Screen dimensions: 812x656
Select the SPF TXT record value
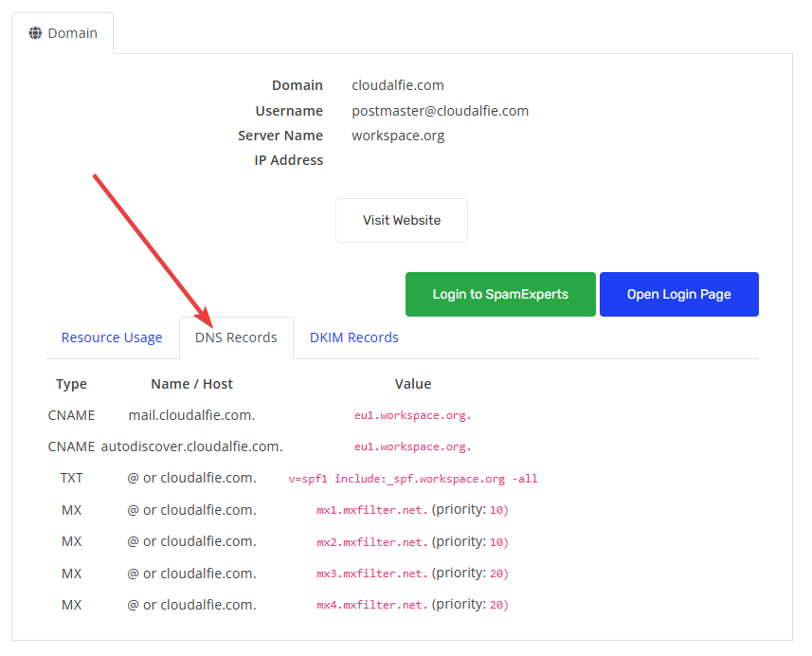(x=413, y=479)
